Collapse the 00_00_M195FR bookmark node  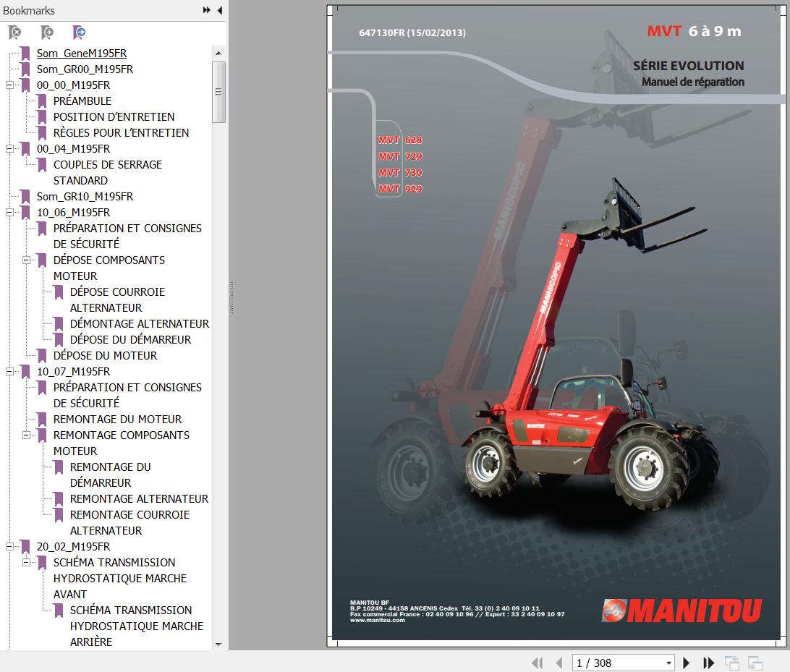pos(9,85)
